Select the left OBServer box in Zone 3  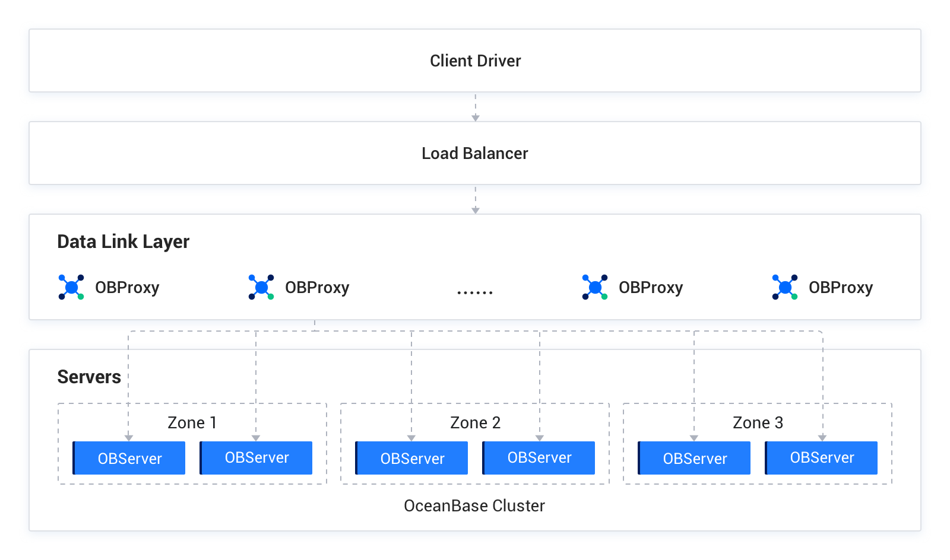695,458
